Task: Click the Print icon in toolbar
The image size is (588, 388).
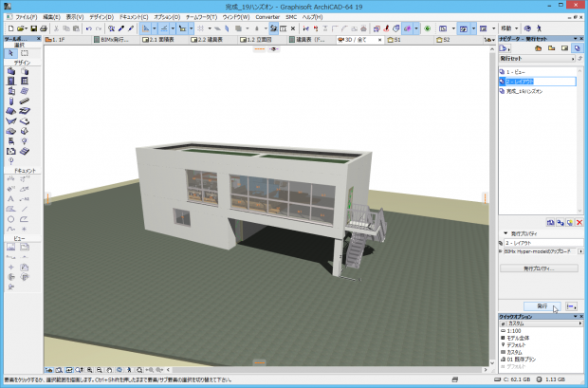Action: [43, 28]
